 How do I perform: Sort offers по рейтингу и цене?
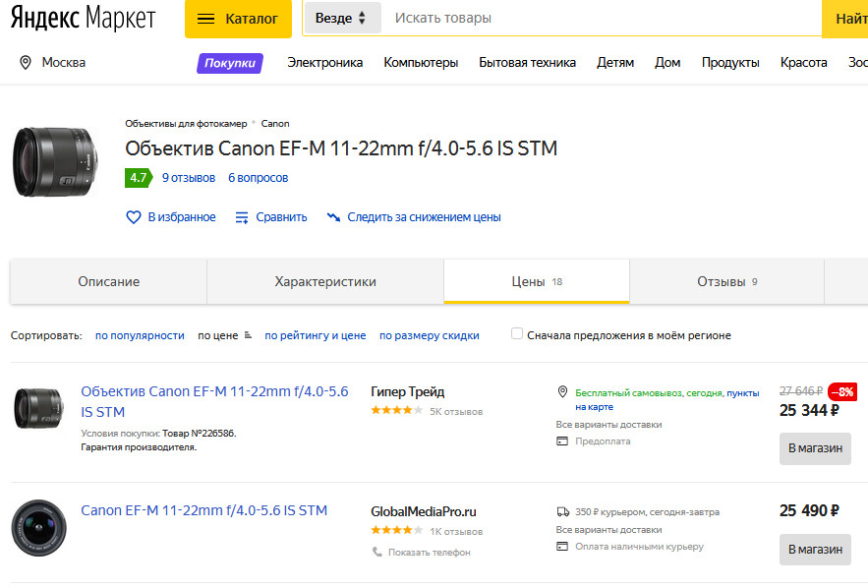tap(315, 335)
